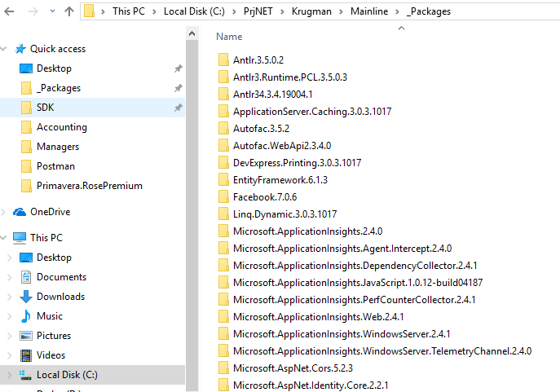Image resolution: width=560 pixels, height=392 pixels.
Task: Select ApplicationServer.Caching.3.0.3.1017 folder
Action: tap(312, 112)
